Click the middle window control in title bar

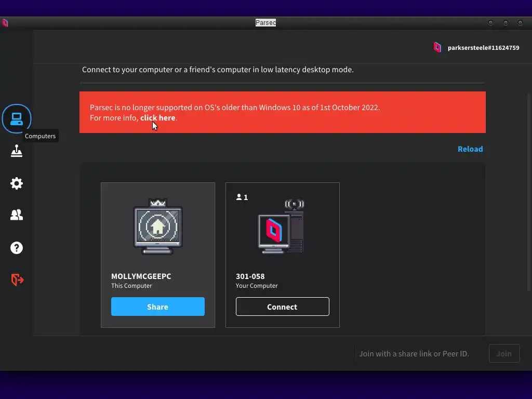(506, 23)
